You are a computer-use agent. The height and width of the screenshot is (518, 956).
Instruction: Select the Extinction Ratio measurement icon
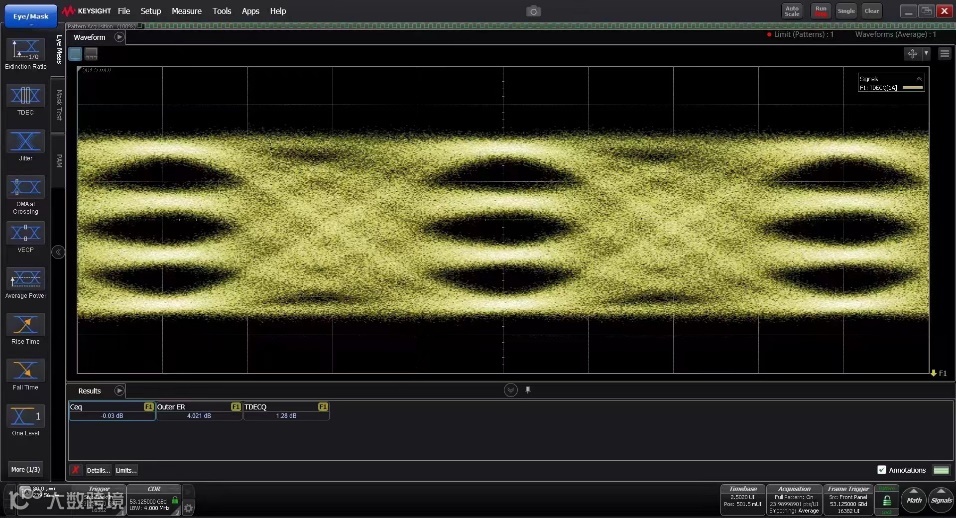(x=25, y=49)
